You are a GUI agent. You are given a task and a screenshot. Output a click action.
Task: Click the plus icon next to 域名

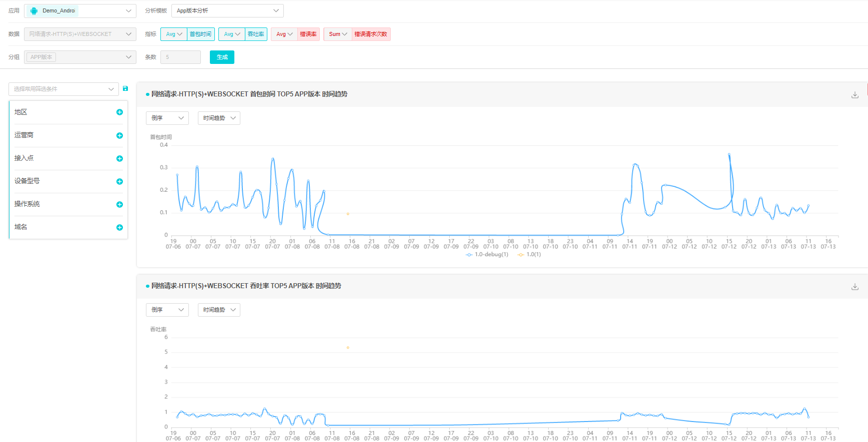pos(119,227)
